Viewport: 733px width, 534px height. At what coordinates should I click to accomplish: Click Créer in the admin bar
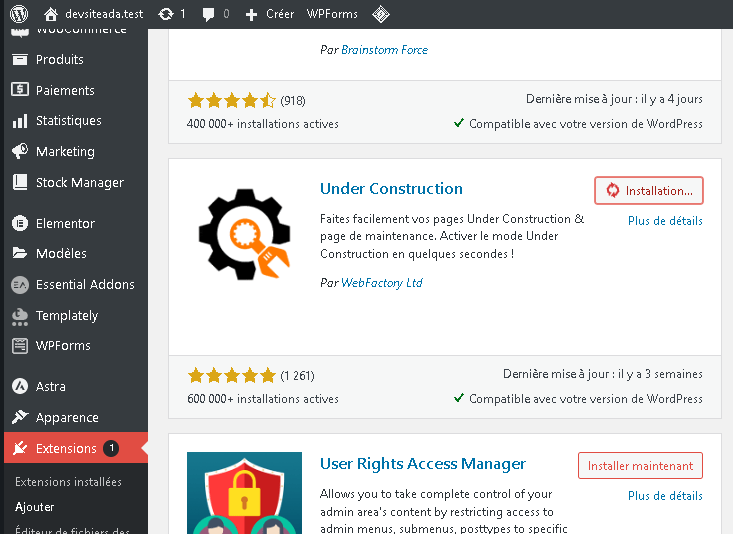tap(280, 14)
